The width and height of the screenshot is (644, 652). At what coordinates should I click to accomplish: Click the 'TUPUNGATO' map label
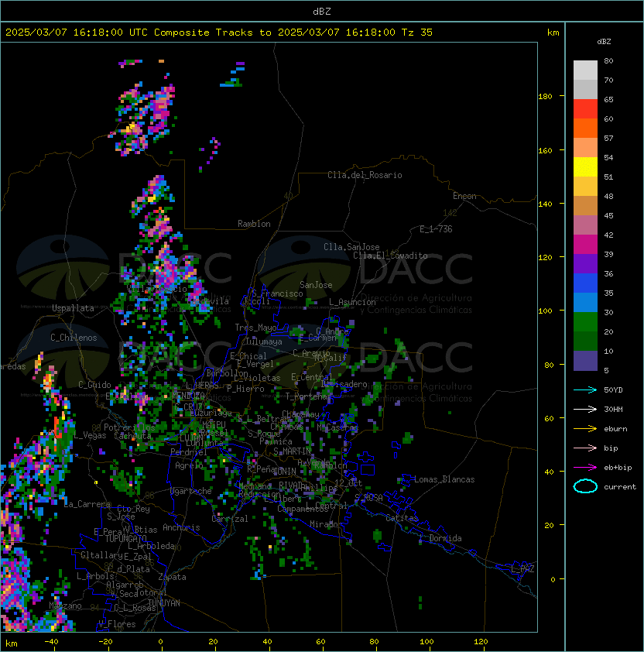click(126, 539)
